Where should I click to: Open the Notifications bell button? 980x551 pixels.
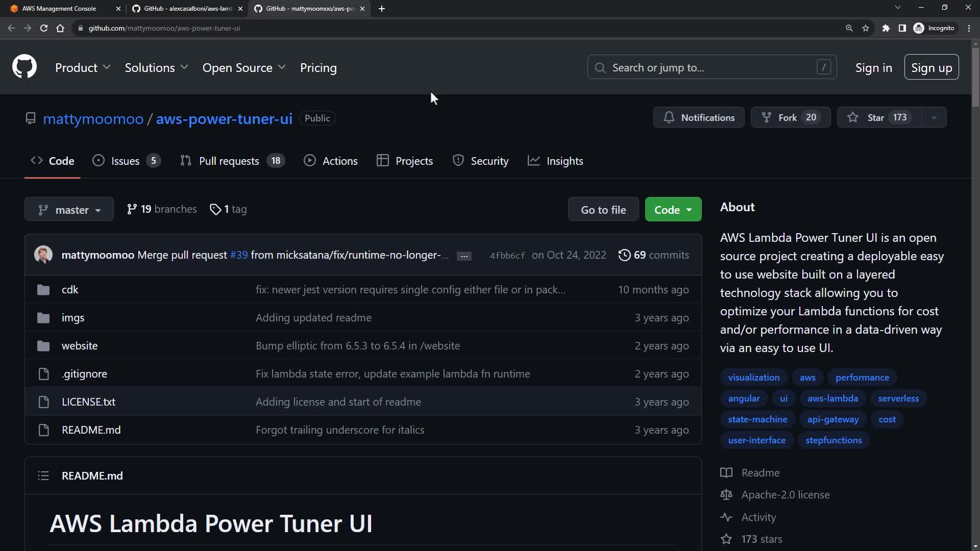point(699,117)
